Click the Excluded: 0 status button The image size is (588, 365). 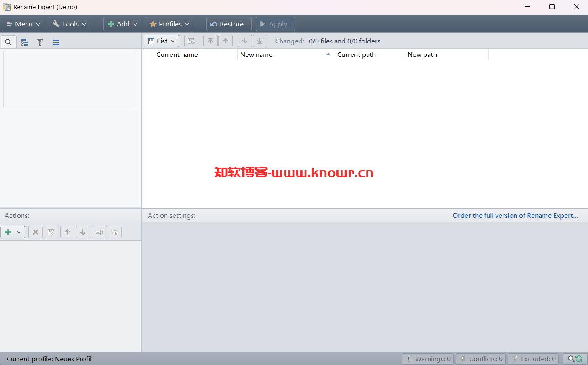(x=533, y=359)
